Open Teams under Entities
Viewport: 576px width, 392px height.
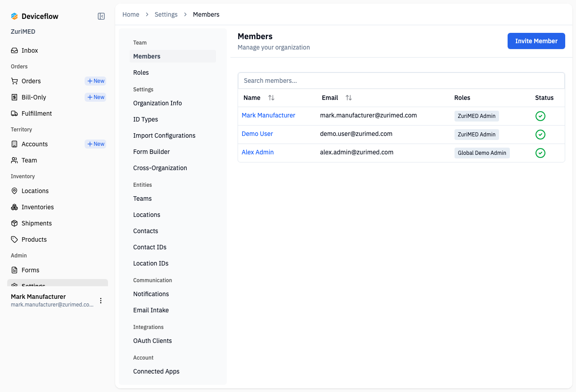(x=173, y=198)
